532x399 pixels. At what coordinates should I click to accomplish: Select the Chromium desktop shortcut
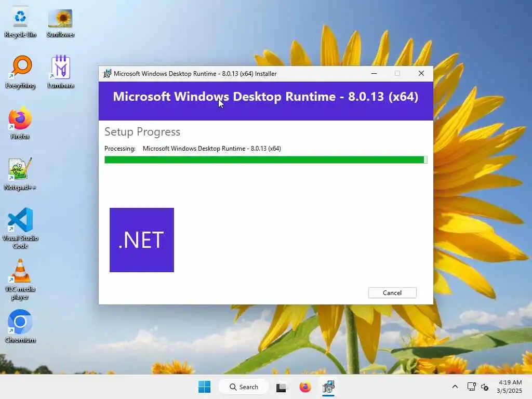click(20, 326)
